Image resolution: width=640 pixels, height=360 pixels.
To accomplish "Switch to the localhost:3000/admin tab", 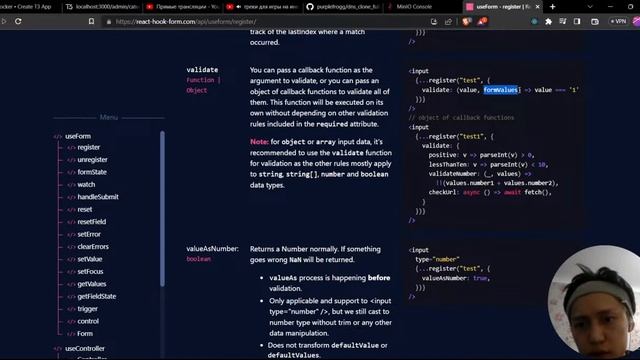I will click(102, 7).
